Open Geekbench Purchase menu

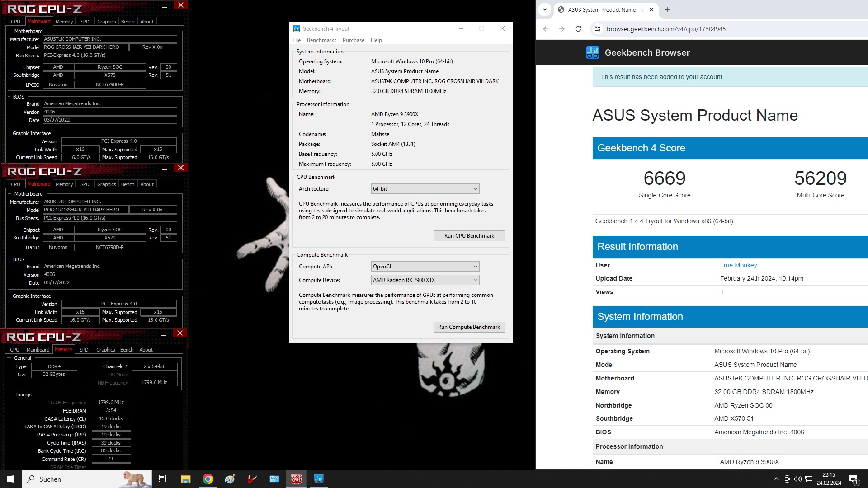click(x=354, y=40)
